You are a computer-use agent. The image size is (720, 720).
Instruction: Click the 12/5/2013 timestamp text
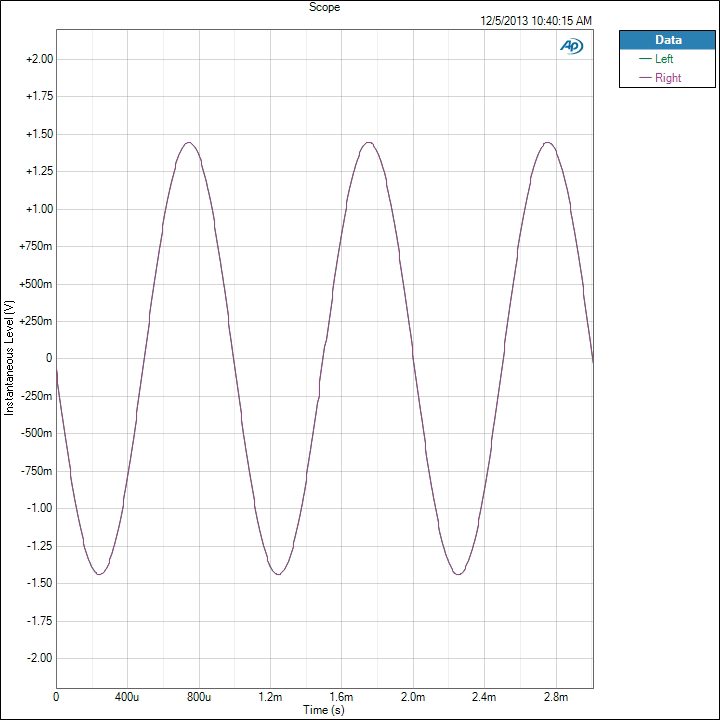(x=536, y=20)
